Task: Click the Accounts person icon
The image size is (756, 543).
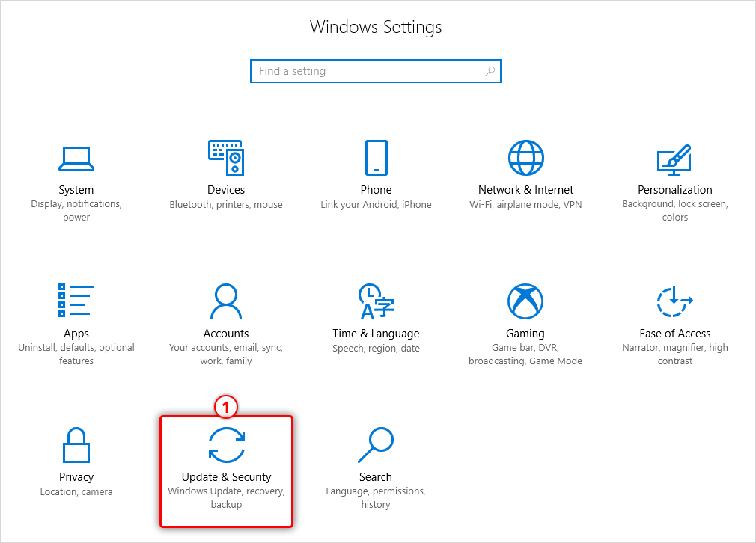Action: point(226,301)
